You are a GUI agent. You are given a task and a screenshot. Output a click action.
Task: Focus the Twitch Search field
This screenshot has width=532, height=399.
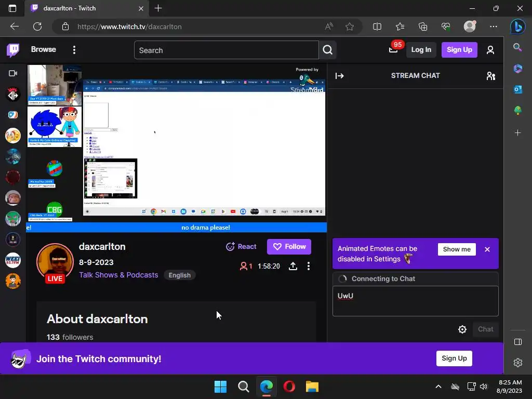click(227, 50)
